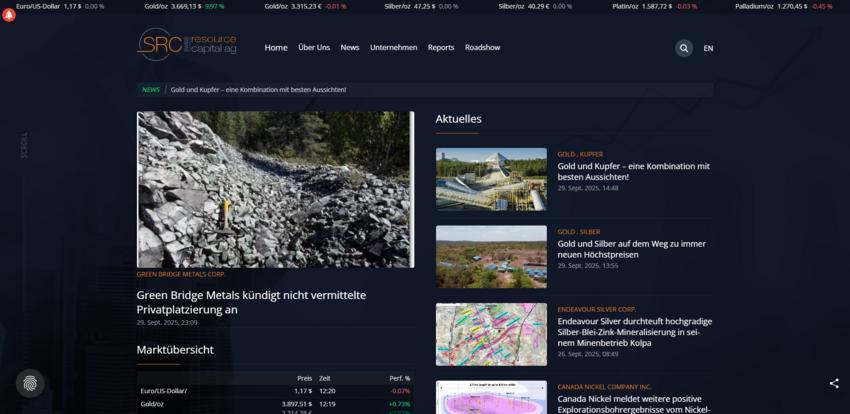Click the Platin/oz ticker entry

655,7
